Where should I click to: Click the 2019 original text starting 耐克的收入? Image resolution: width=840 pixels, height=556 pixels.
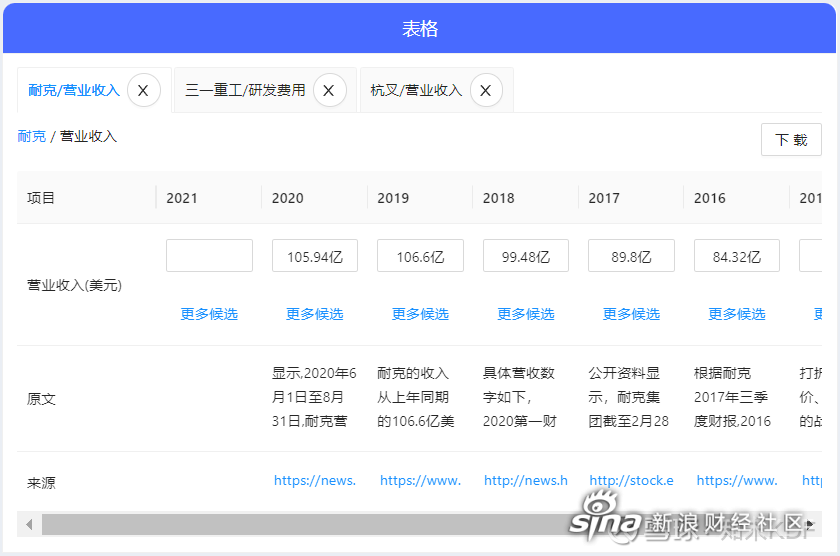[416, 397]
